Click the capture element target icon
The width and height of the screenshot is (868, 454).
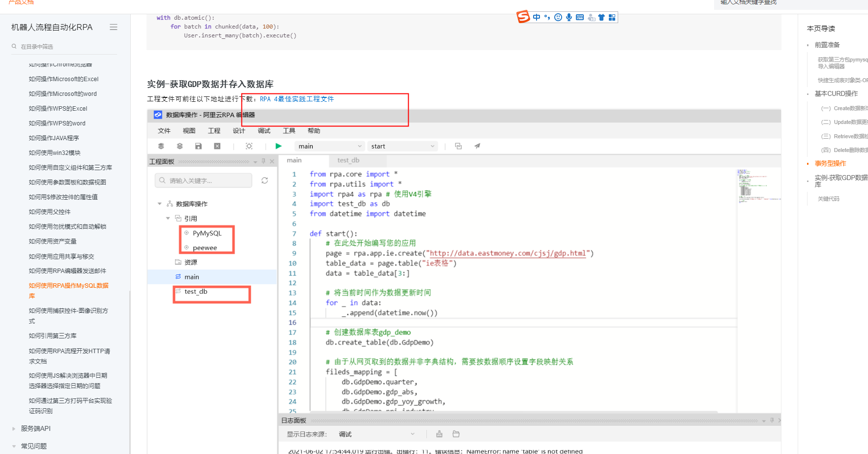[x=249, y=146]
